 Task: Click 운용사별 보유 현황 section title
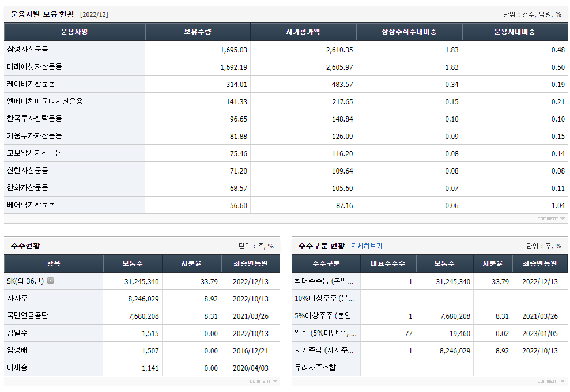(42, 14)
